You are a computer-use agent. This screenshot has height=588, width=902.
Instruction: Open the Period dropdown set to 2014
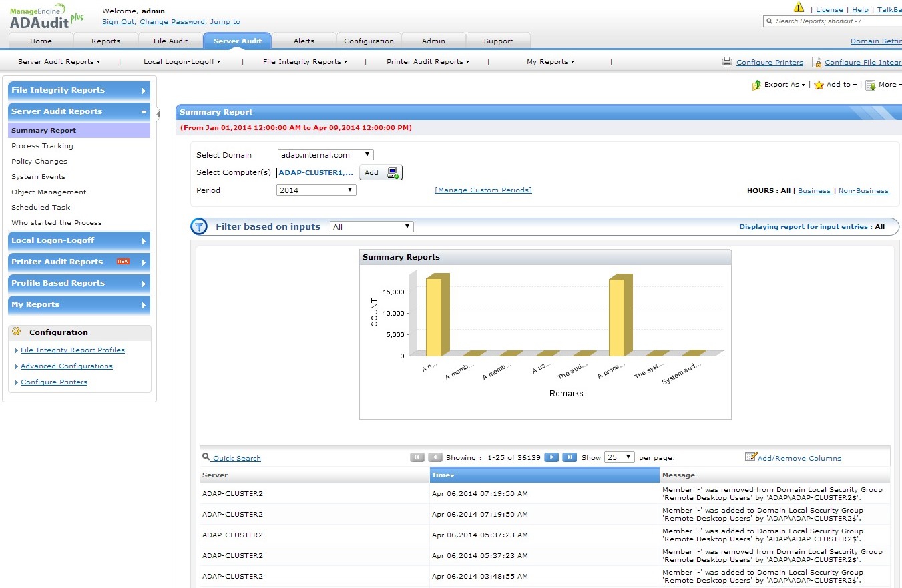click(x=316, y=190)
